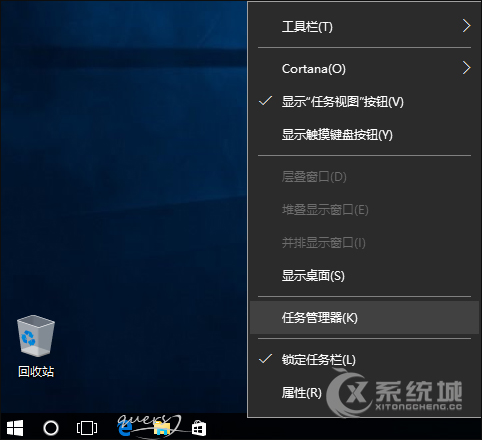Open Task View from the taskbar

pos(87,428)
